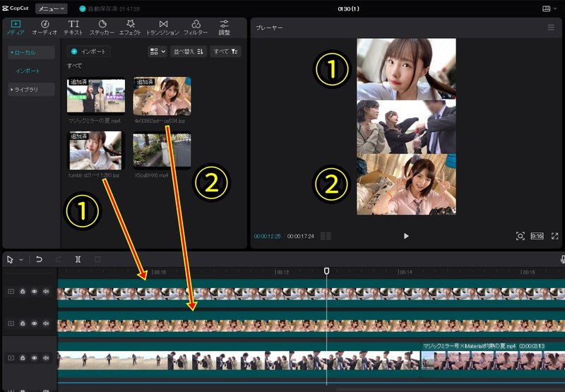Click the 00:14 mark on timeline ruler

pyautogui.click(x=405, y=272)
